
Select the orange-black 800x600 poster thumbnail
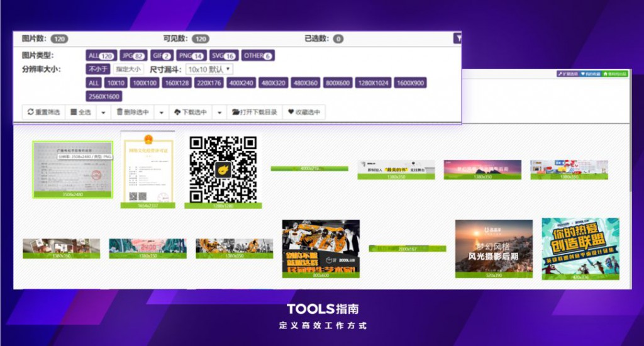[x=321, y=248]
